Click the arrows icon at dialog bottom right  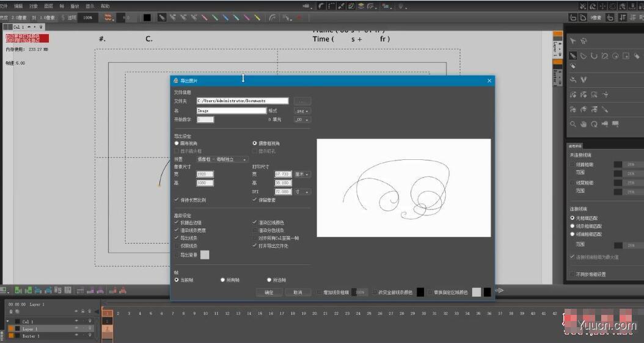(499, 291)
